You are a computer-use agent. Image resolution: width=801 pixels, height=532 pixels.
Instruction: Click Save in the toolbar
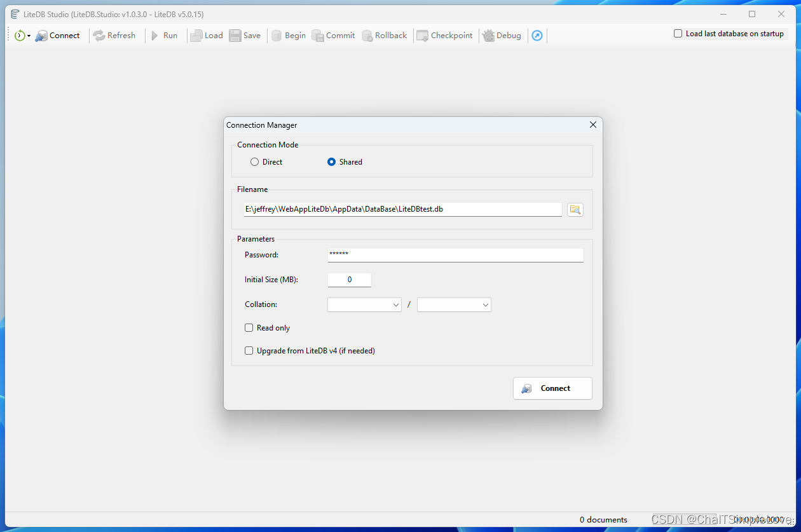tap(245, 36)
